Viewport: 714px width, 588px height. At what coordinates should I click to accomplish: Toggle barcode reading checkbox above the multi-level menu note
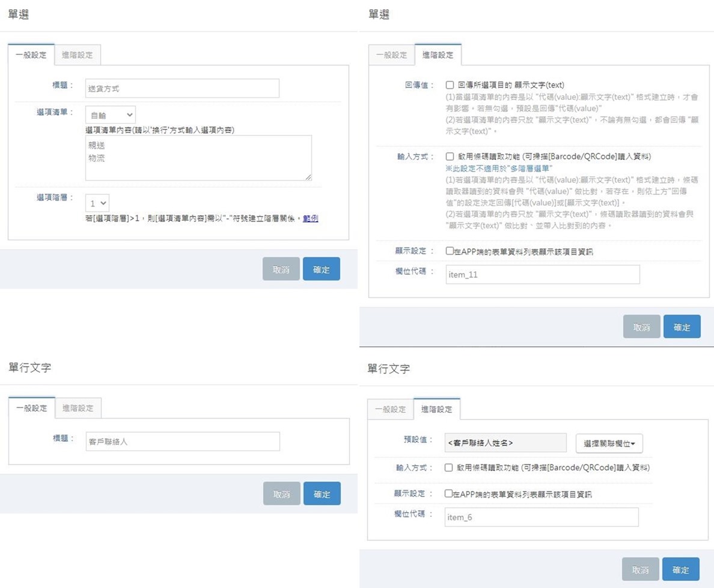coord(450,157)
